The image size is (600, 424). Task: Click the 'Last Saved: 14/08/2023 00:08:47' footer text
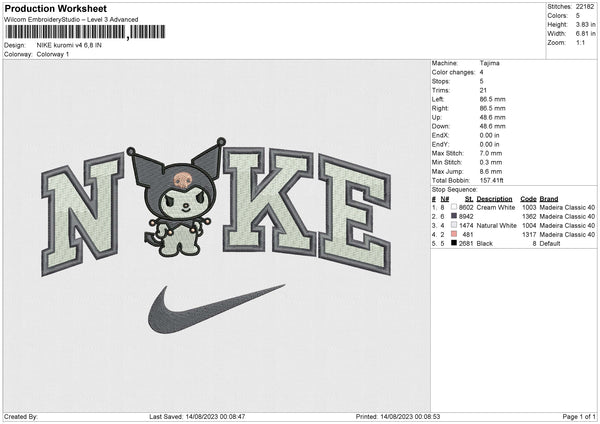point(197,417)
